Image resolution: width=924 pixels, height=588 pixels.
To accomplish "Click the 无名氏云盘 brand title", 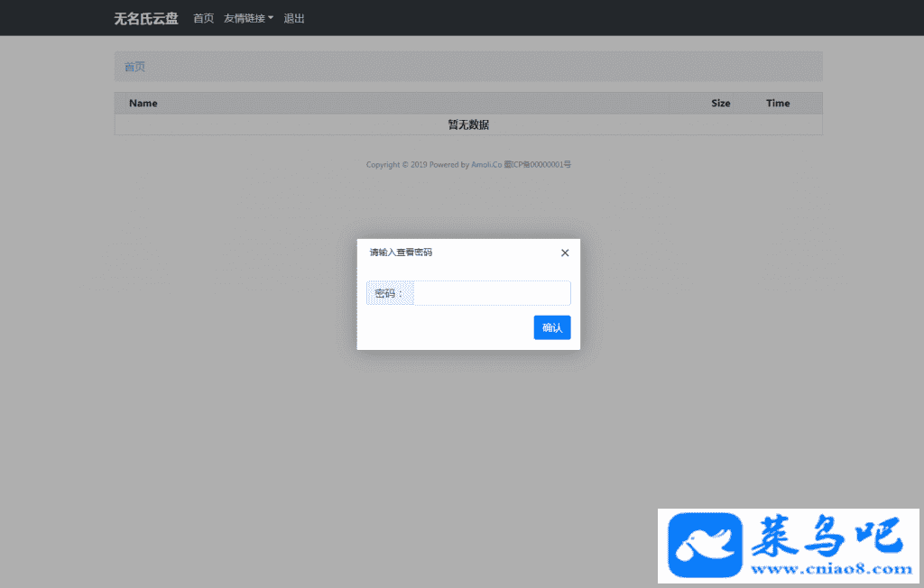I will [x=146, y=18].
